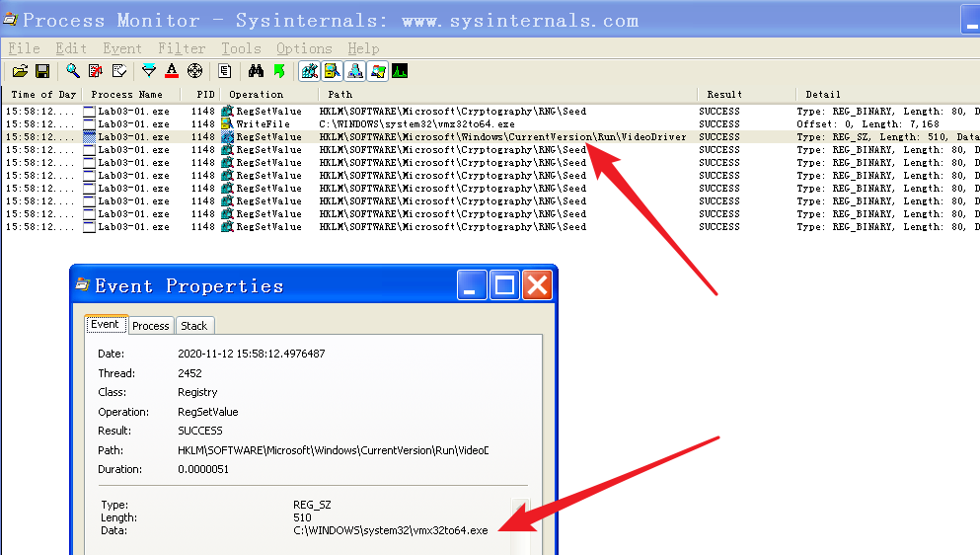The height and width of the screenshot is (555, 980).
Task: Open the Tools menu
Action: tap(241, 48)
